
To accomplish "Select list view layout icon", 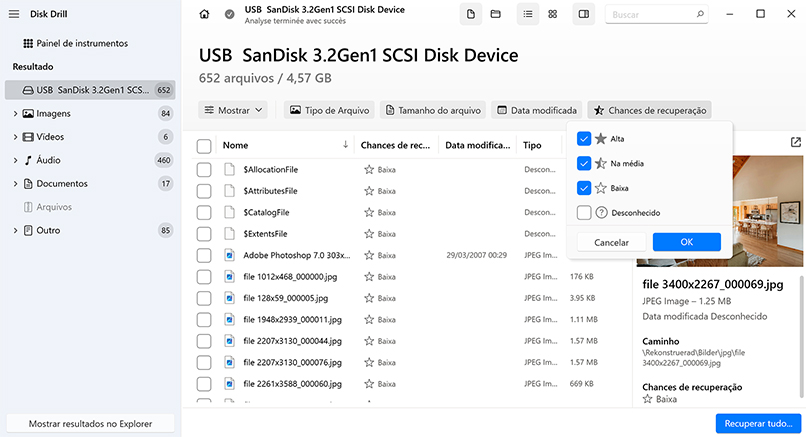I will coord(528,14).
